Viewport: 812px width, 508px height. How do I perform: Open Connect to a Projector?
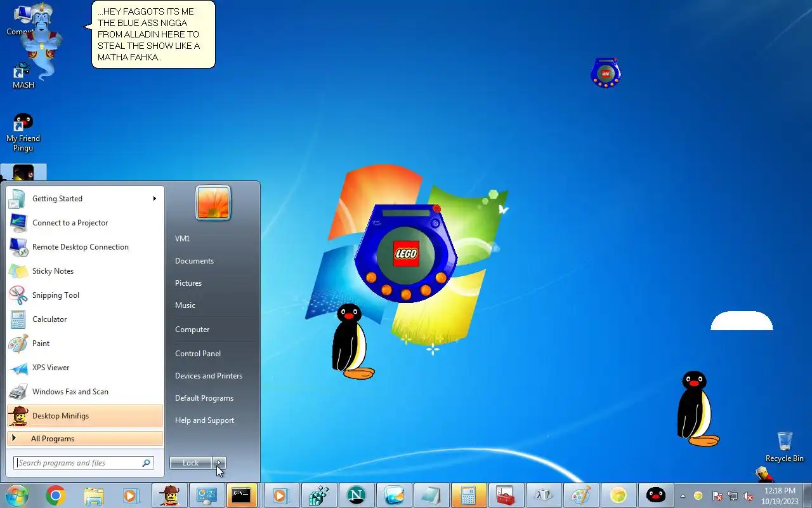coord(85,223)
